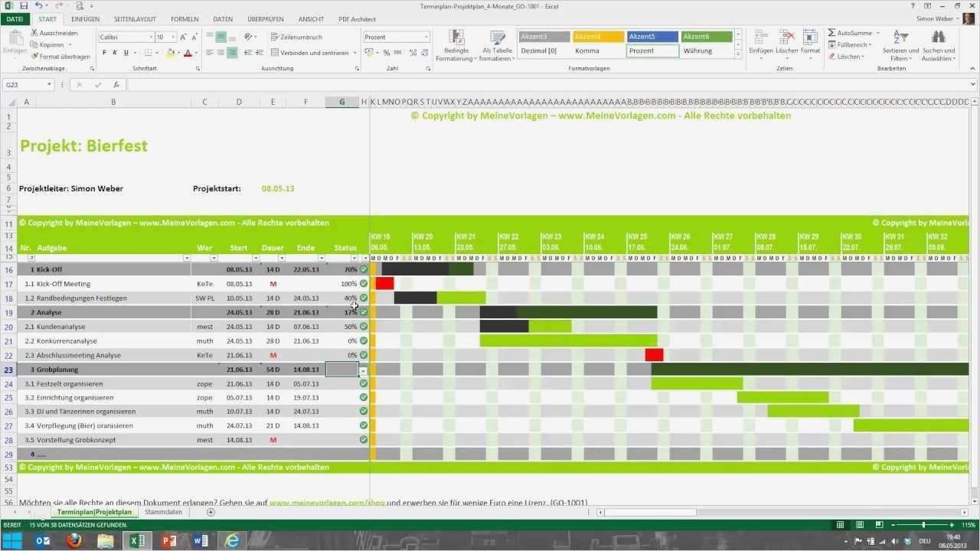Image resolution: width=980 pixels, height=551 pixels.
Task: Toggle bold formatting with F icon
Action: [x=104, y=53]
